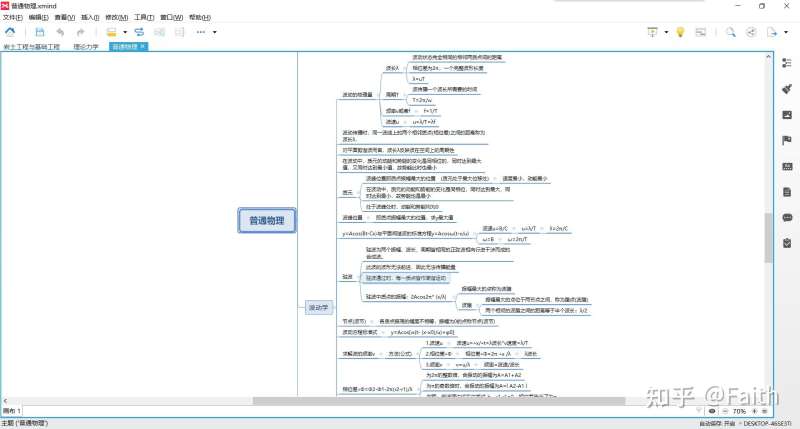This screenshot has height=429, width=800.
Task: Click the Home icon in toolbar
Action: pos(11,32)
